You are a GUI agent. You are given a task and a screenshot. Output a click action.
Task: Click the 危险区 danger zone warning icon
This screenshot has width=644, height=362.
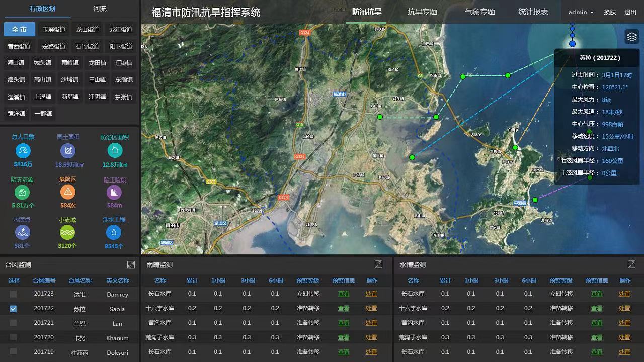[x=67, y=191]
